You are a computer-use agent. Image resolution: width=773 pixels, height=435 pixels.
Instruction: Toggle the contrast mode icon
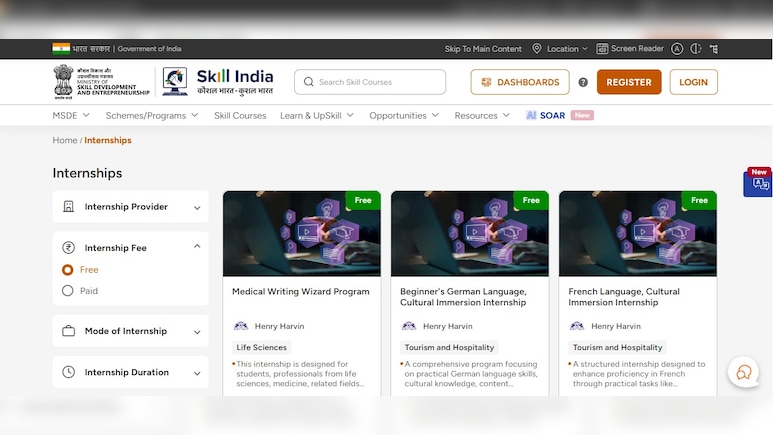click(x=696, y=48)
